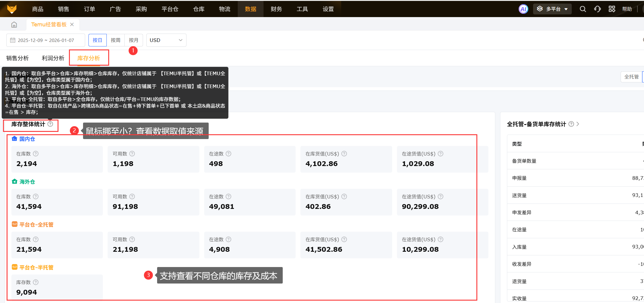Click 平台仓-全托管 在途数 help icon

coord(228,239)
